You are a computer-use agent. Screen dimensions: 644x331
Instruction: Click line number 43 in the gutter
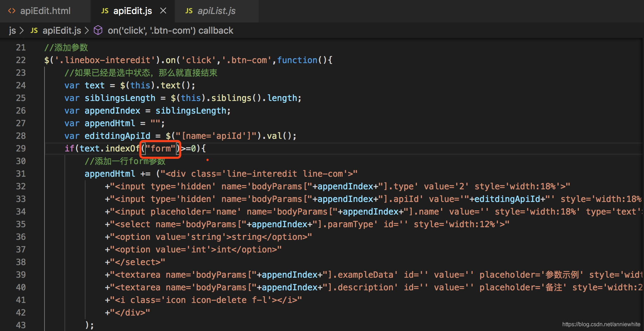coord(21,325)
